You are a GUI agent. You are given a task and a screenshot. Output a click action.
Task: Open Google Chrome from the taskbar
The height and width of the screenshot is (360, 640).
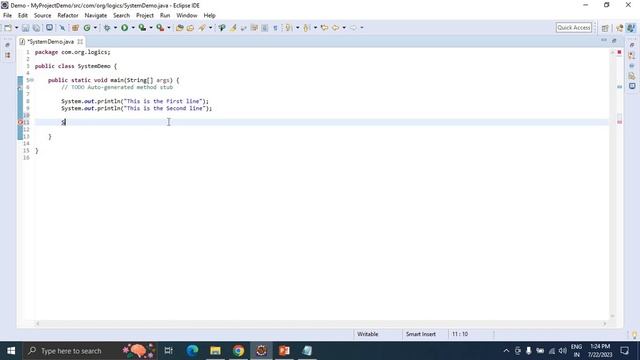238,351
